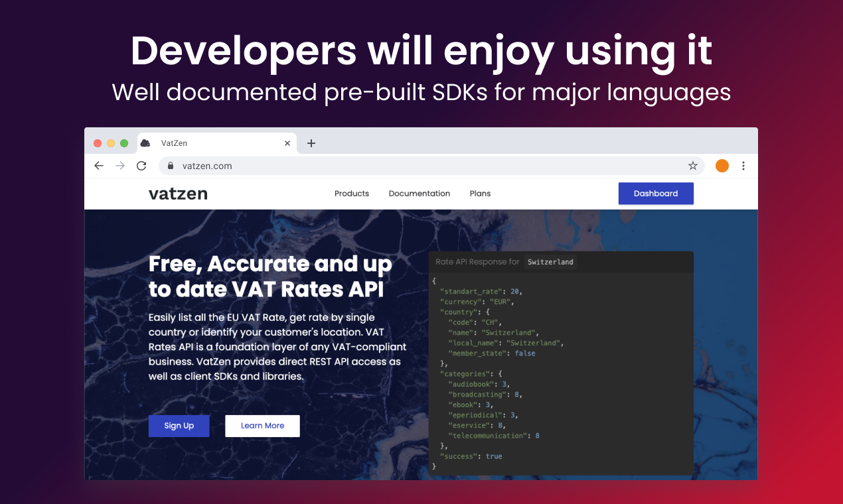
Task: Click the "Developers will enjoy using it" title
Action: coord(421,51)
